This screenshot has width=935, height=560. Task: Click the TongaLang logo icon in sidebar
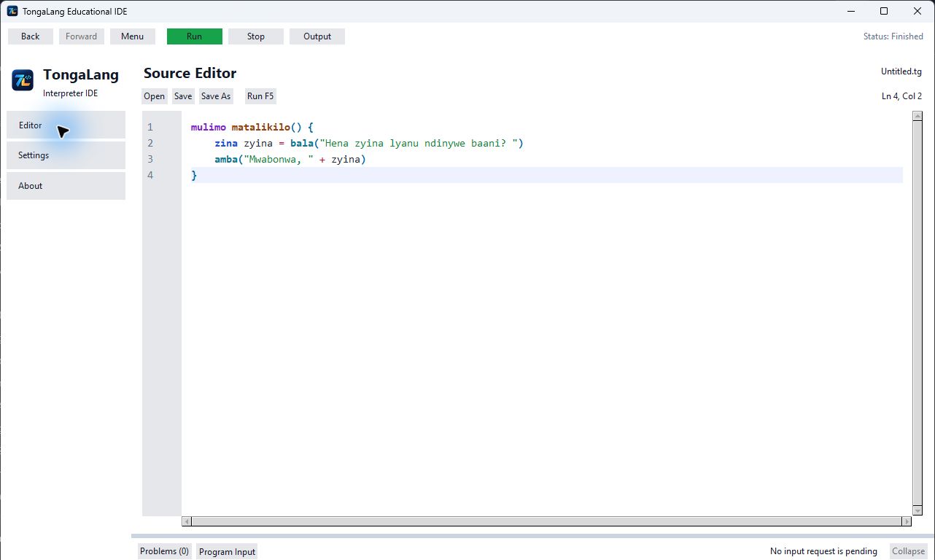(x=23, y=80)
